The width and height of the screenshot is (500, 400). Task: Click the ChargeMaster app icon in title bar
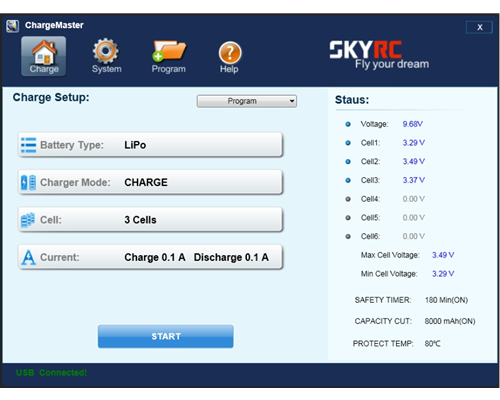click(x=12, y=26)
